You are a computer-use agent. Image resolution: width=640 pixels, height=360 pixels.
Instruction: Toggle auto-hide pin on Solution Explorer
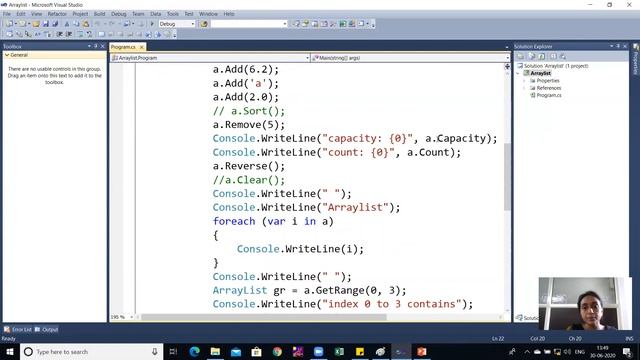tap(618, 46)
